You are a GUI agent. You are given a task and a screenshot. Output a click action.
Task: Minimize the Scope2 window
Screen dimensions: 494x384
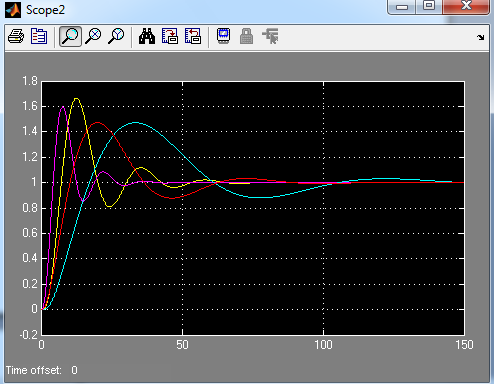[402, 6]
